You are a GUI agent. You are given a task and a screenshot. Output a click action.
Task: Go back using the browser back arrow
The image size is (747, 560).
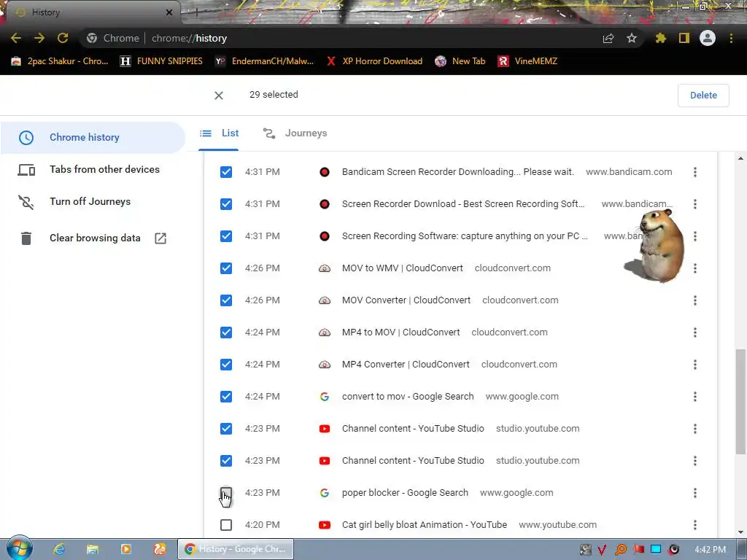[16, 38]
